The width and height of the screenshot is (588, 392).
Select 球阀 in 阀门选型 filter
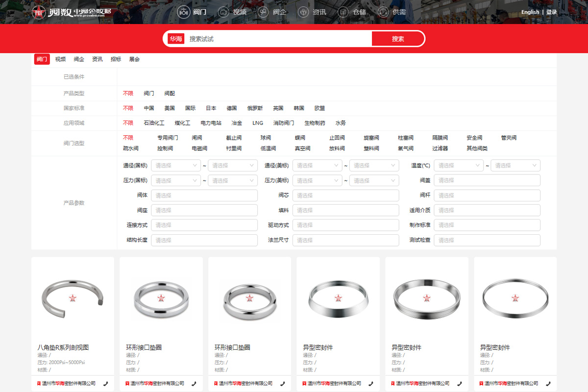[x=266, y=138]
